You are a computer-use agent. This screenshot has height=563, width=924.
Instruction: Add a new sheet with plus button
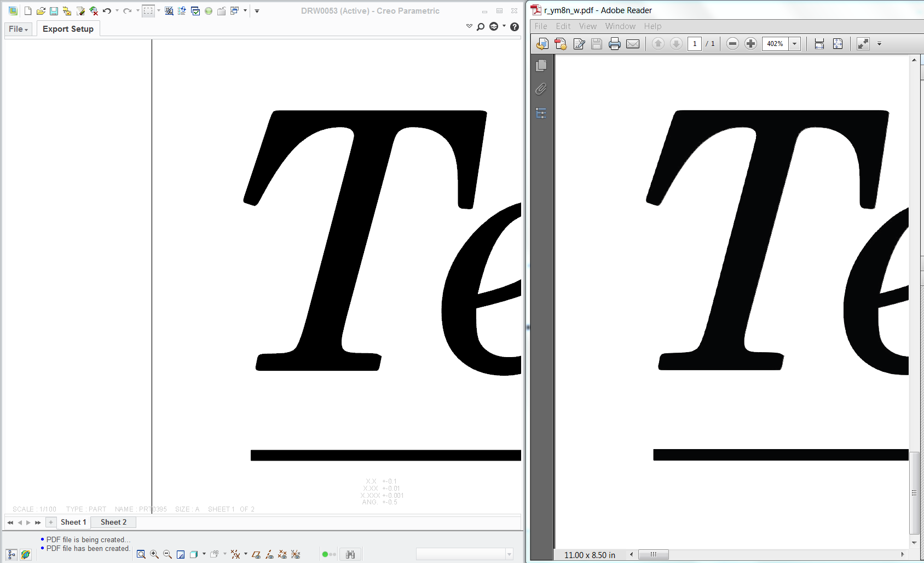click(51, 522)
